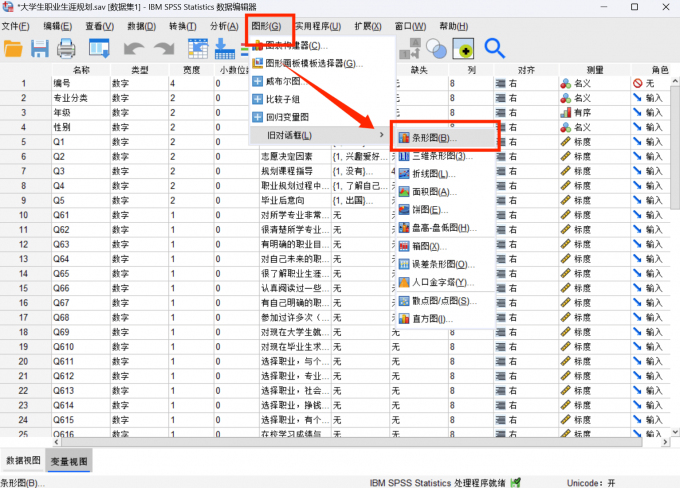This screenshot has height=488, width=680.
Task: Open the 分析(A) menu
Action: [x=224, y=26]
